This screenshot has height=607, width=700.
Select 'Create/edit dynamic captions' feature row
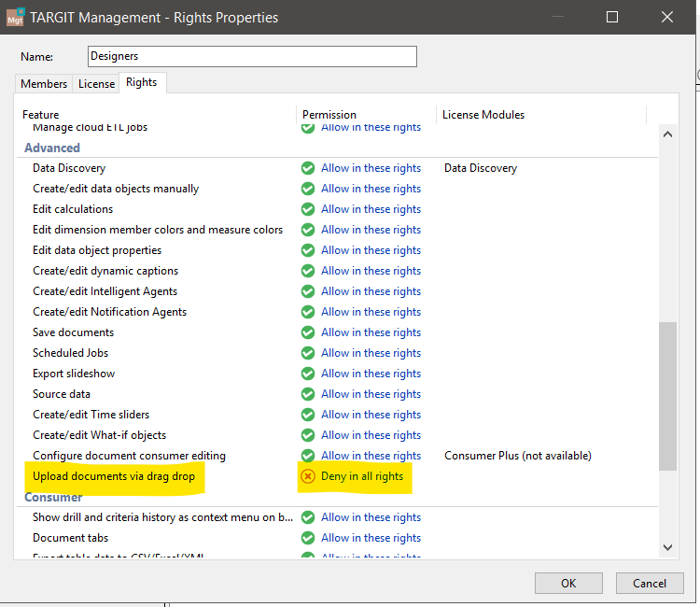point(105,271)
